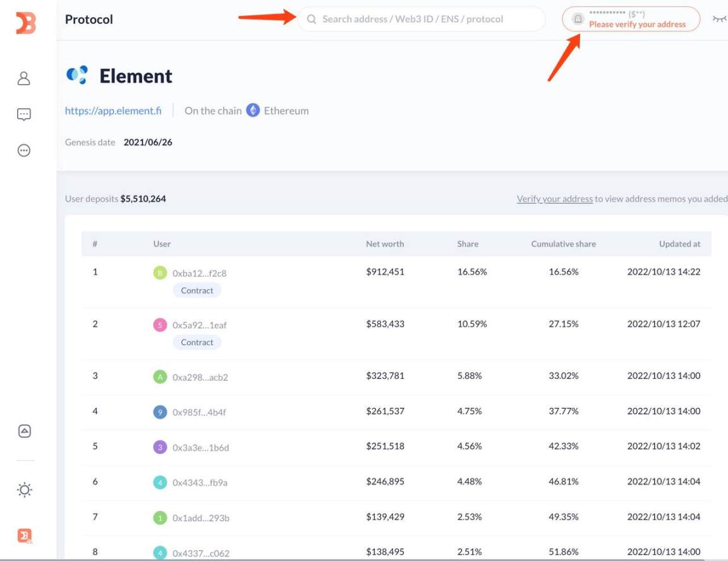Click the Net worth column header
This screenshot has width=728, height=561.
tap(385, 244)
